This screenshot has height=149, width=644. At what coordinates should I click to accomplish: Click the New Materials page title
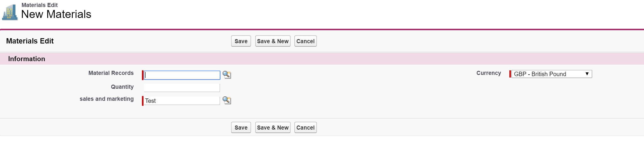tap(56, 14)
